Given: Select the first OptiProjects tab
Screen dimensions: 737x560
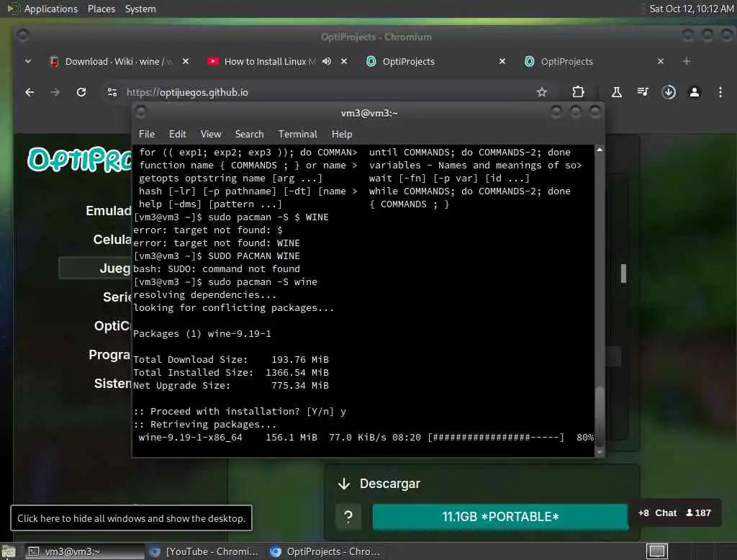Looking at the screenshot, I should coord(409,62).
